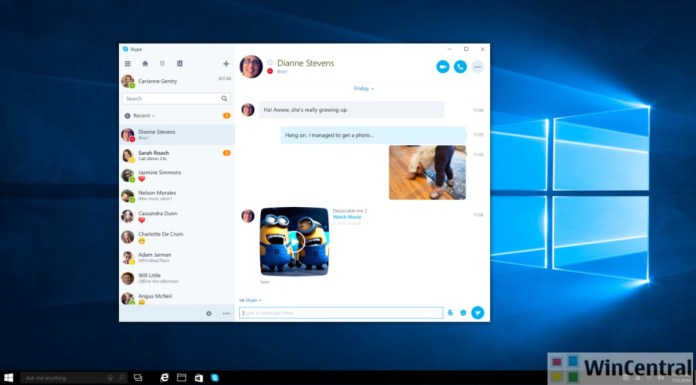
Task: Open Adam Jarman conversation
Action: tap(177, 258)
